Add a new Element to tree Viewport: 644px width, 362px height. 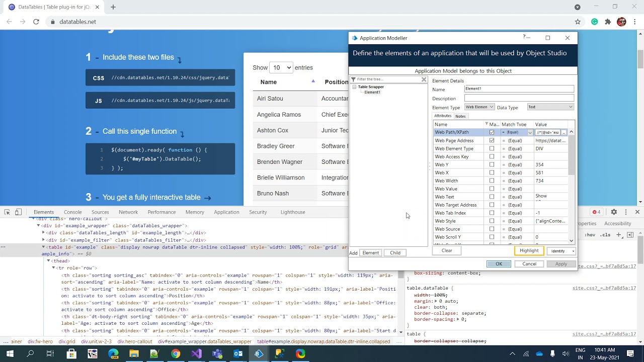[x=371, y=253]
